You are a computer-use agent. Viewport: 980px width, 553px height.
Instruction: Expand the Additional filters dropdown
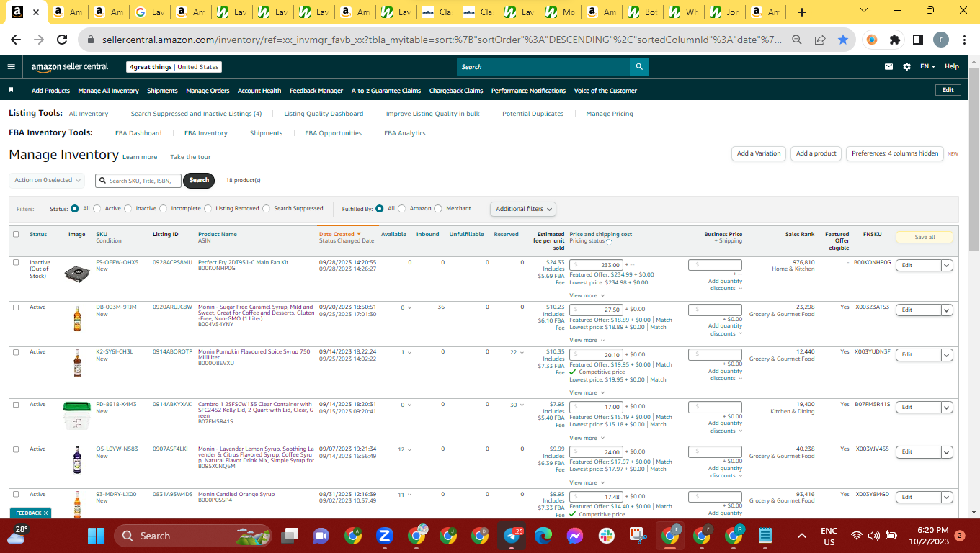click(x=524, y=209)
